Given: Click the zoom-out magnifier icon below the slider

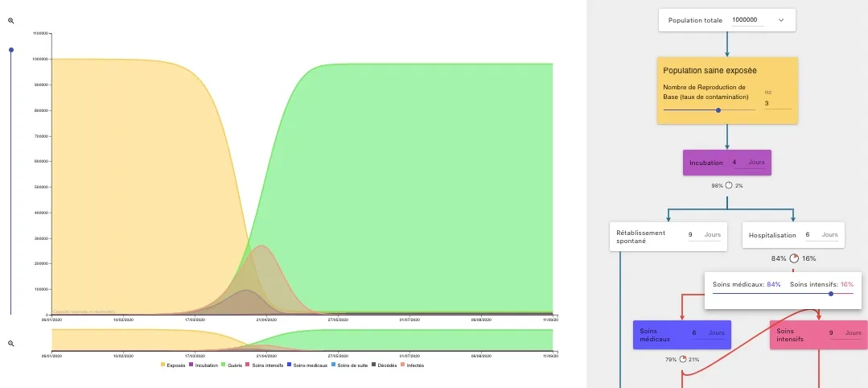Looking at the screenshot, I should (x=11, y=344).
